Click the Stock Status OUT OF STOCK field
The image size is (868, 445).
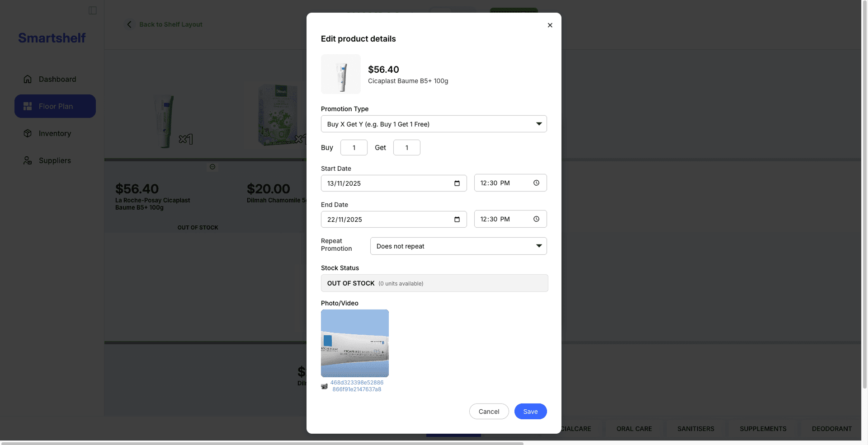(x=434, y=283)
